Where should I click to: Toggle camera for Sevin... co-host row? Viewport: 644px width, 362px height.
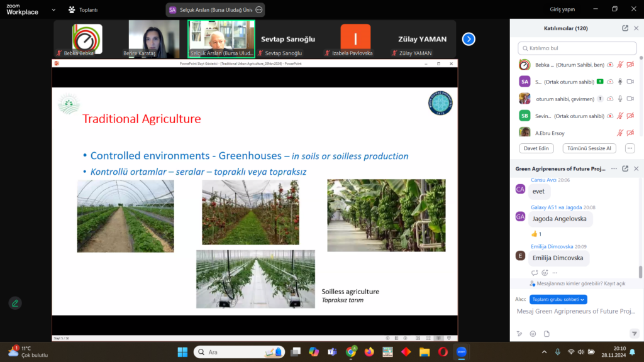[x=630, y=116]
